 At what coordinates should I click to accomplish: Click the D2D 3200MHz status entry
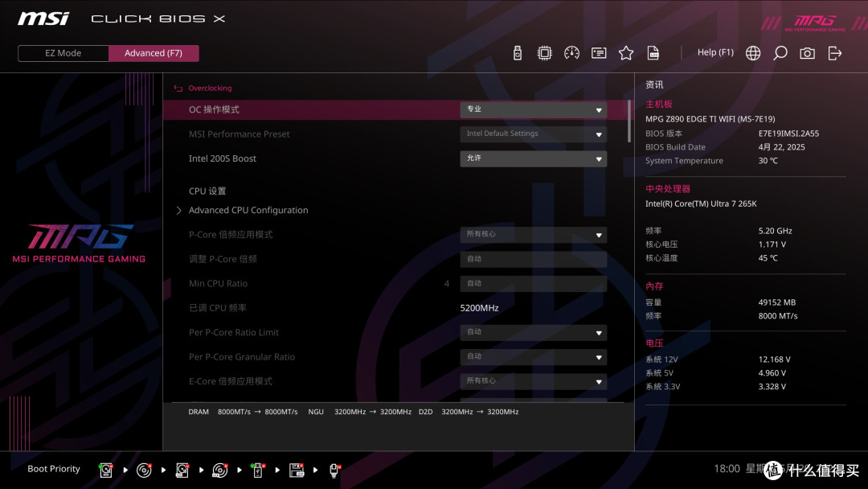coord(469,412)
